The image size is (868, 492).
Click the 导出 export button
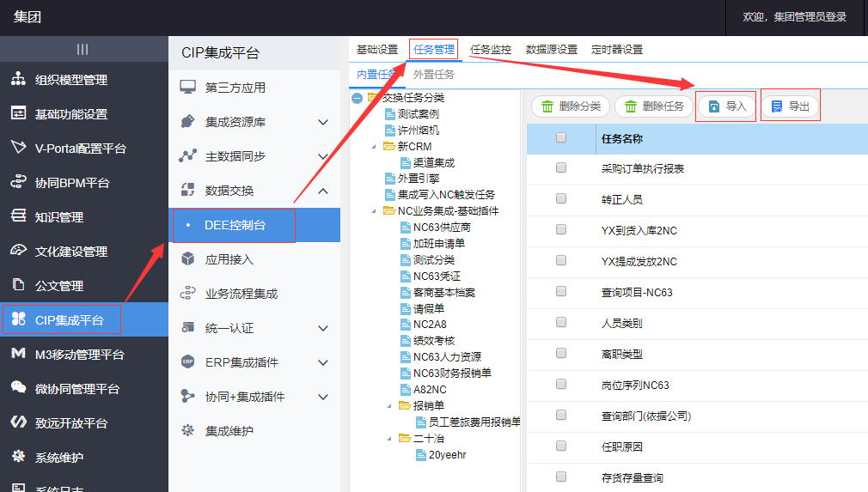tap(790, 106)
